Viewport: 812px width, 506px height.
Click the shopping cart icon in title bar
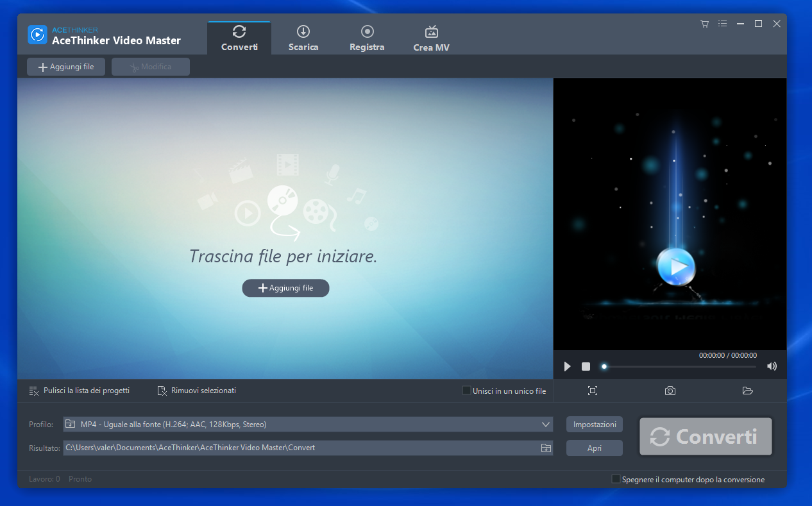coord(704,24)
